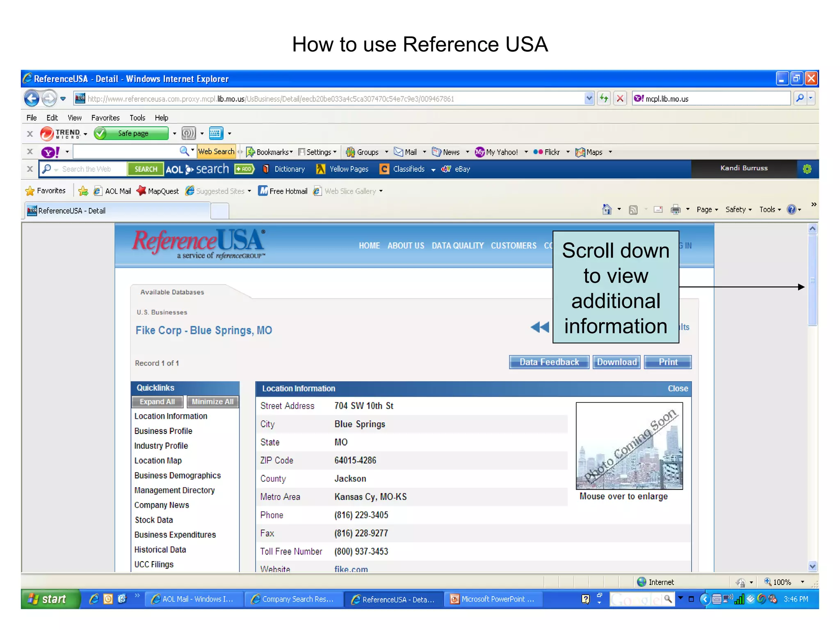Go to Management Directory quicklink
Screen dimensions: 840x630
coord(174,491)
